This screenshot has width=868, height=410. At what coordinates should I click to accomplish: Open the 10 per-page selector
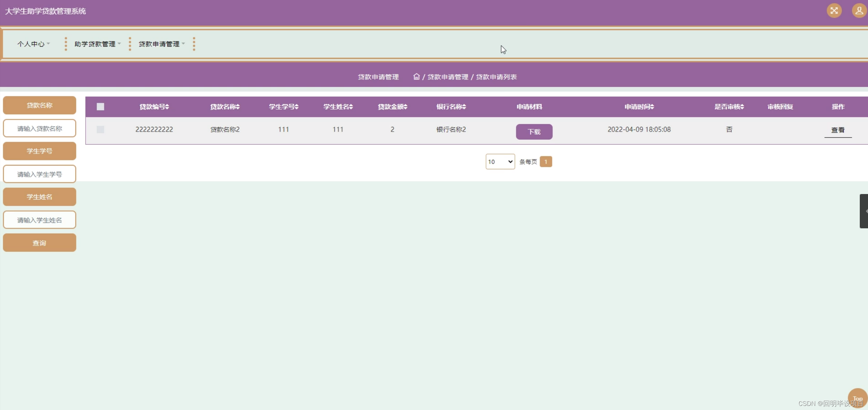click(x=500, y=161)
